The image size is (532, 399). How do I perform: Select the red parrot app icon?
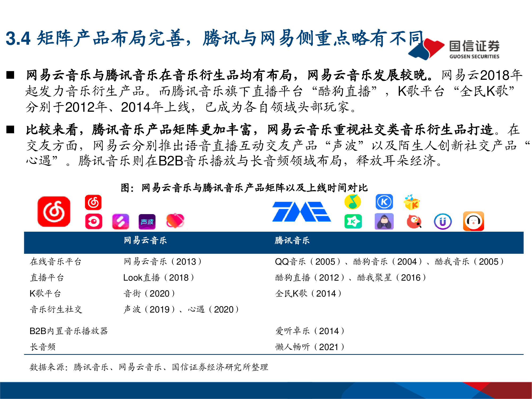414,221
